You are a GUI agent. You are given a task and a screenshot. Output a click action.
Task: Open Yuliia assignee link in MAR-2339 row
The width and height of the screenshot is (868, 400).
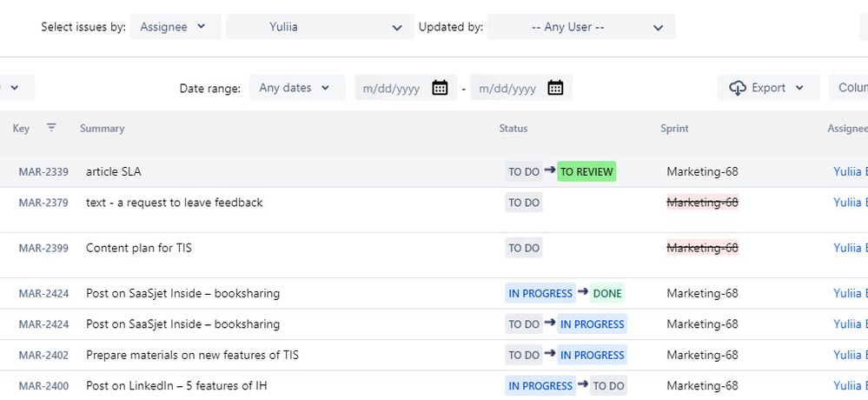click(x=851, y=172)
